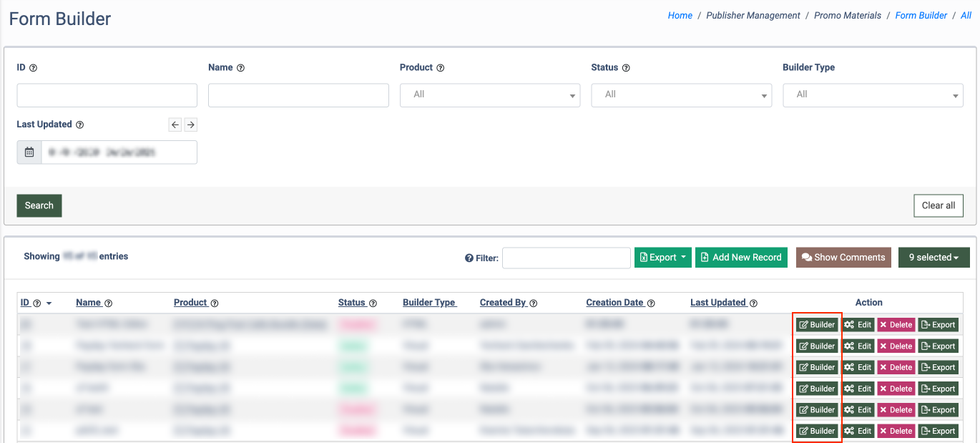
Task: Click the All breadcrumb link
Action: tap(966, 16)
